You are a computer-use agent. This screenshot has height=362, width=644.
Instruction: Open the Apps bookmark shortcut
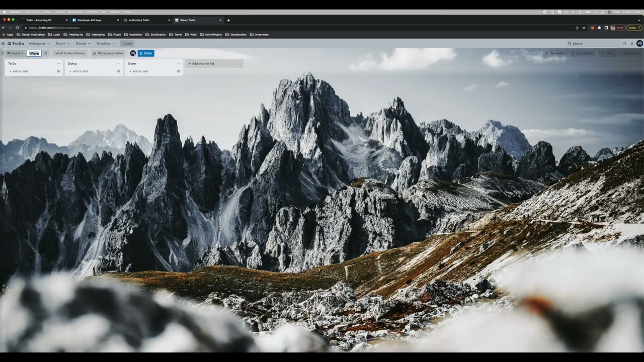point(8,35)
